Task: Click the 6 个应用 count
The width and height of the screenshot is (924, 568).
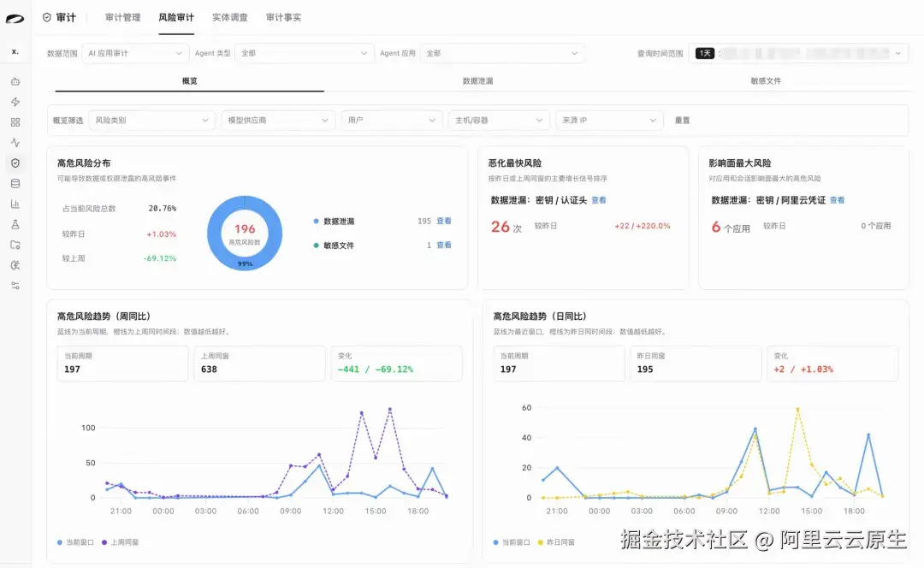Action: pyautogui.click(x=730, y=228)
